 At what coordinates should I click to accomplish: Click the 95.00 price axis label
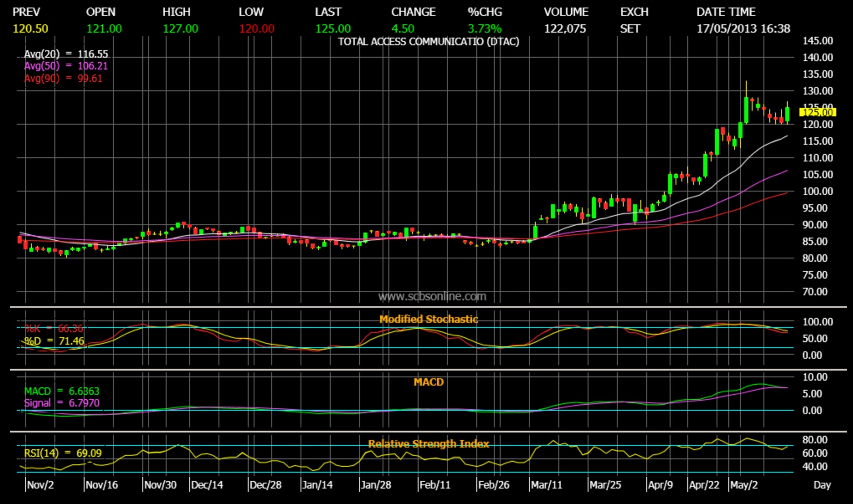[815, 208]
